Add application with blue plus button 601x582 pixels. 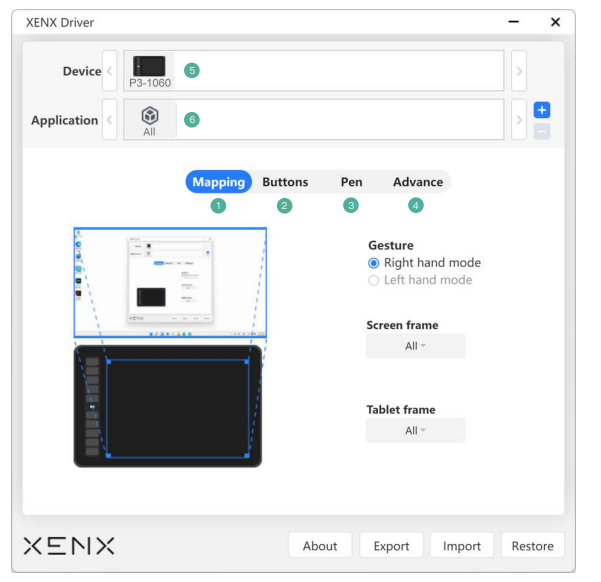pyautogui.click(x=542, y=110)
